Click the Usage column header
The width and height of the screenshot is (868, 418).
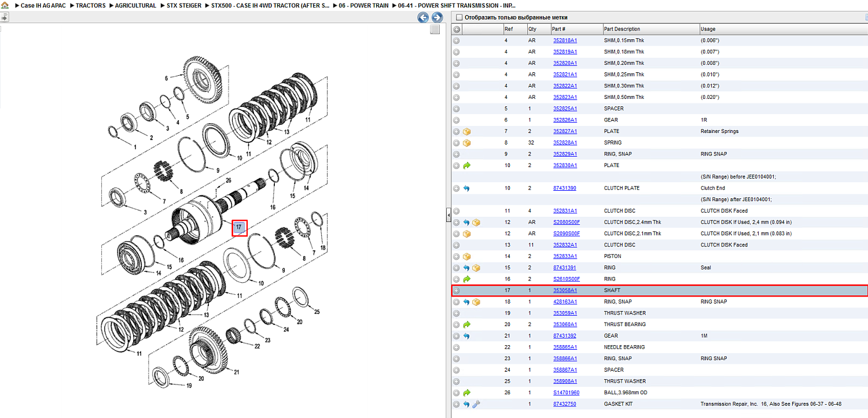[x=783, y=29]
